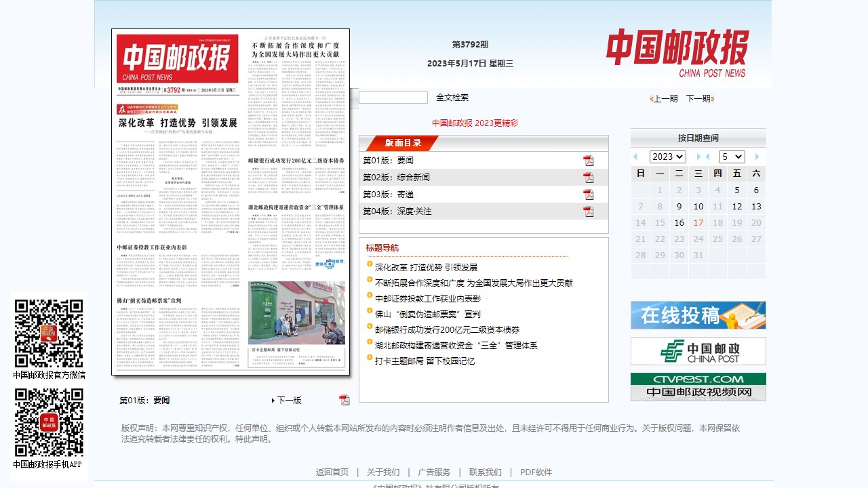868x488 pixels.
Task: Open section 第02版：综合新闻
Action: (396, 178)
